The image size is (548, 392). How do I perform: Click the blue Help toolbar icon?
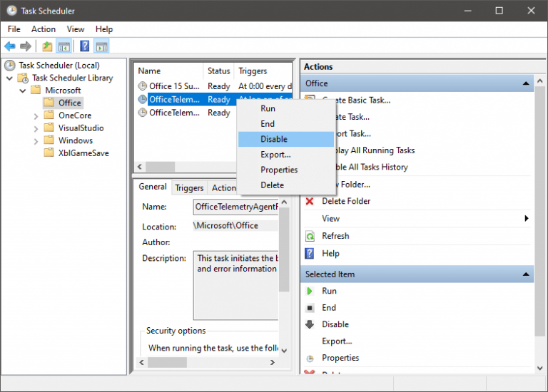click(84, 46)
